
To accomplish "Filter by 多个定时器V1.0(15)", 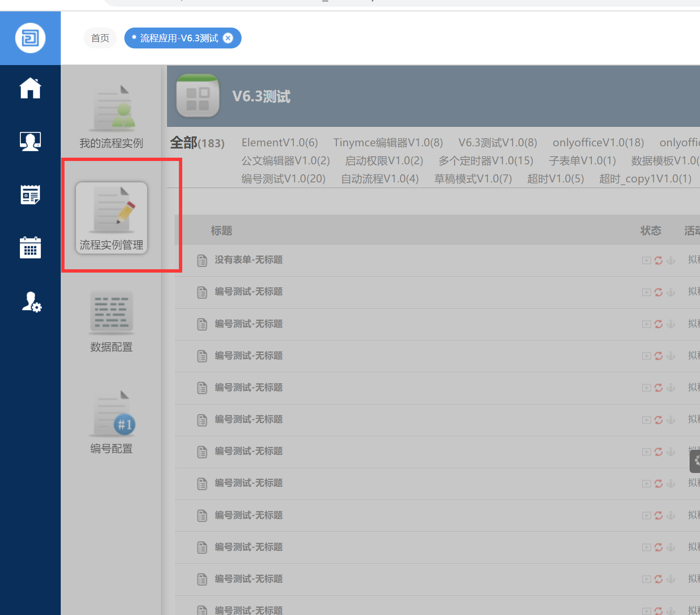I will [x=486, y=161].
